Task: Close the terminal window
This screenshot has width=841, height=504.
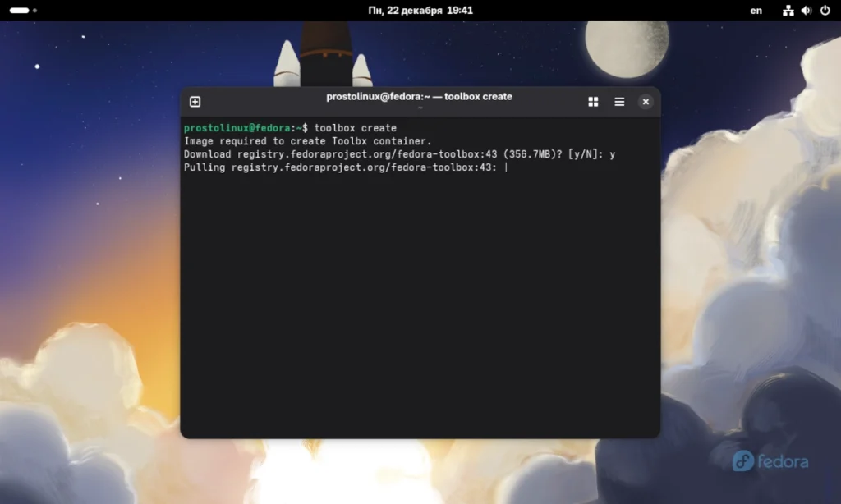Action: 646,102
